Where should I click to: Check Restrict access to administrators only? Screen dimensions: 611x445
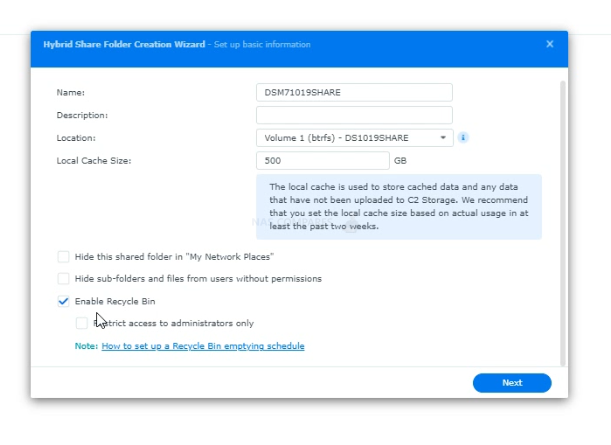82,323
